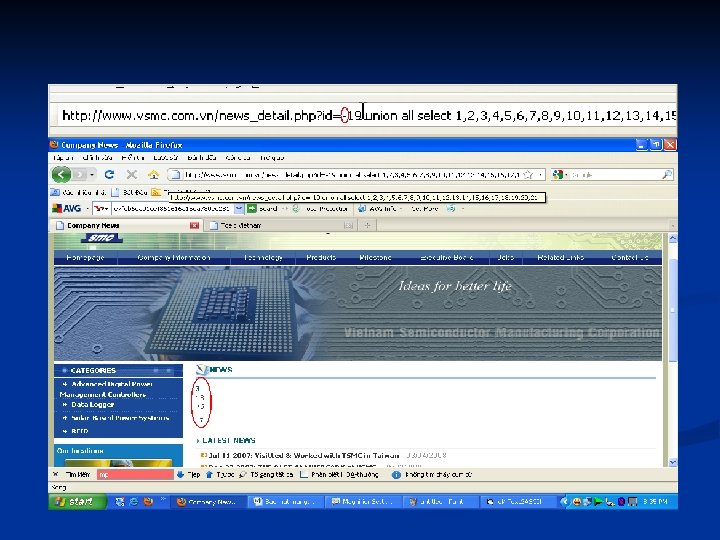Click the red find text field
This screenshot has height=540, width=720.
click(x=135, y=474)
